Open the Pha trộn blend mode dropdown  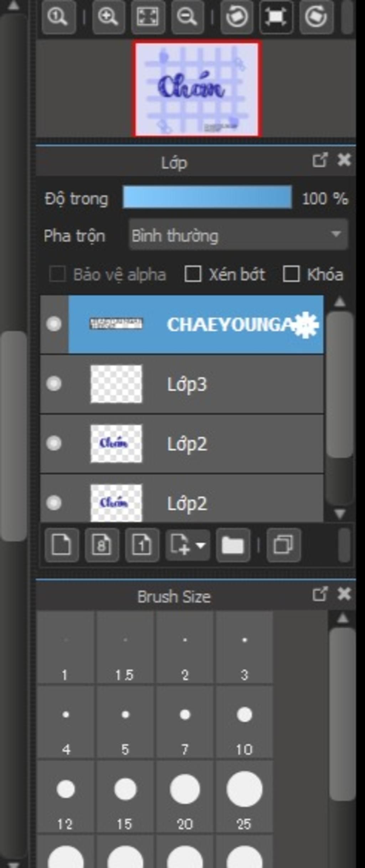[x=238, y=235]
